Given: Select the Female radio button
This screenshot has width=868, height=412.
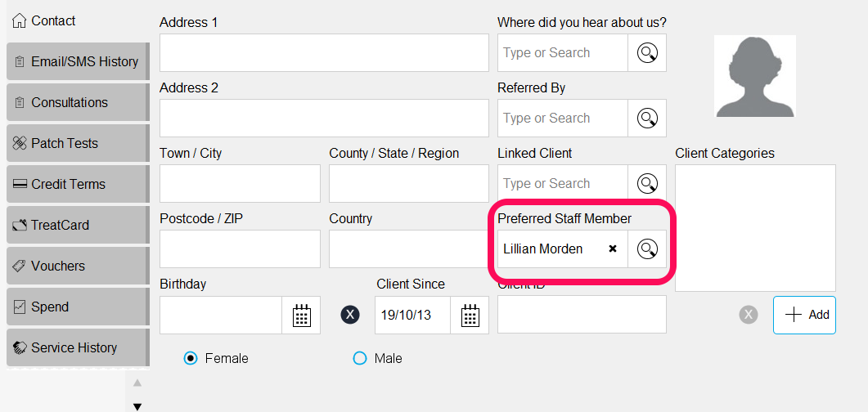Looking at the screenshot, I should 191,358.
